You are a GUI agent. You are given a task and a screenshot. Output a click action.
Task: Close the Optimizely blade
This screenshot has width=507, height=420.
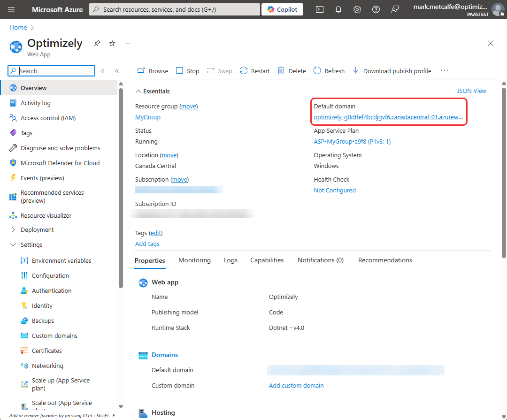[491, 43]
